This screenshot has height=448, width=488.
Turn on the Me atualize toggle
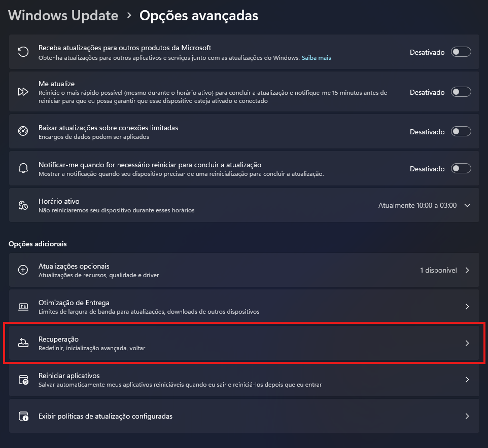pyautogui.click(x=461, y=92)
